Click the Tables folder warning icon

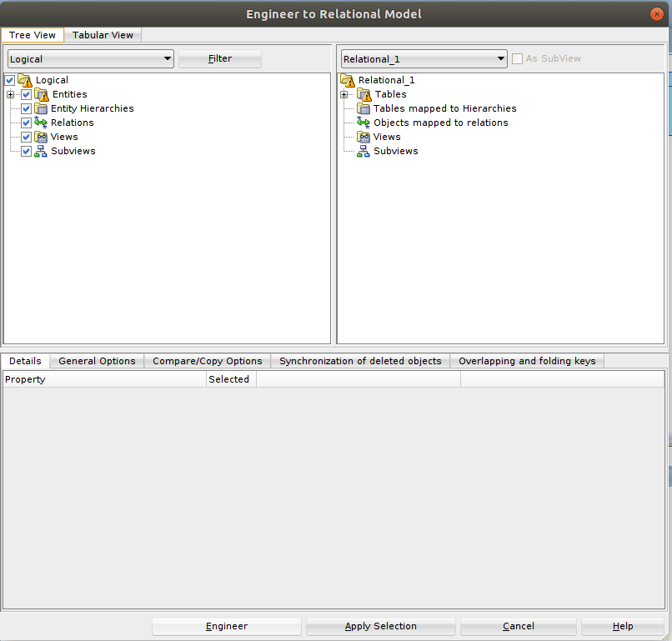pos(364,94)
